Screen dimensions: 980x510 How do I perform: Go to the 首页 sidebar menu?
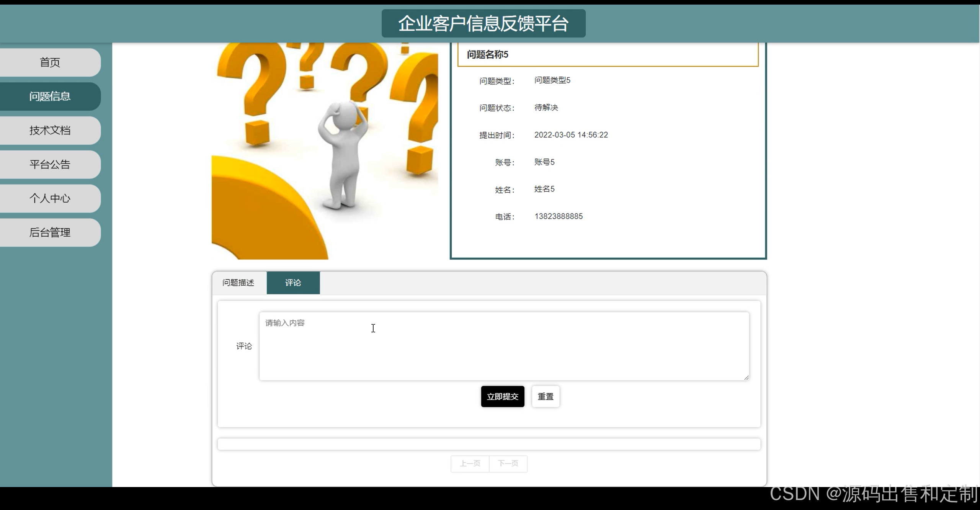[x=50, y=62]
